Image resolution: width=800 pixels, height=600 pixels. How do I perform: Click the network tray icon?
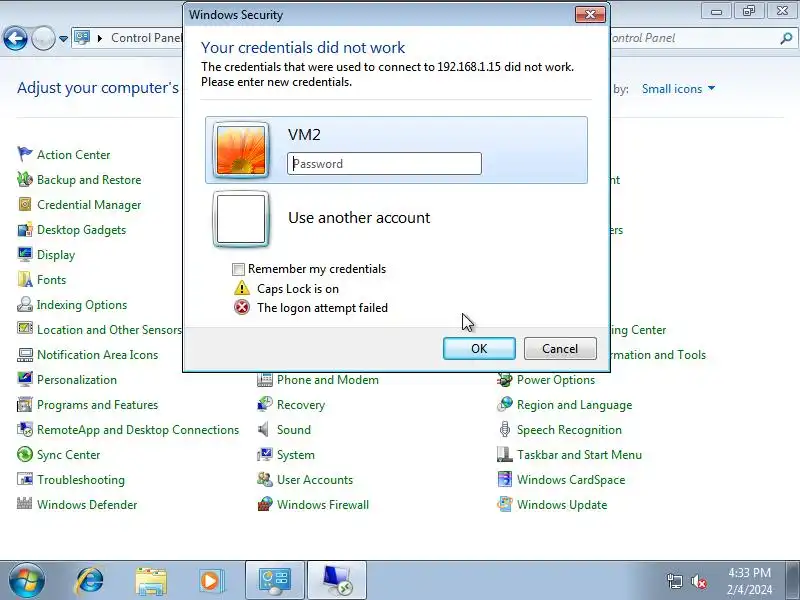tap(674, 581)
